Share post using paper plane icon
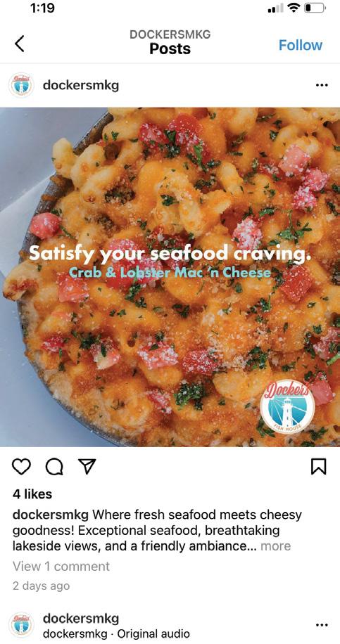The image size is (340, 644). coord(87,467)
